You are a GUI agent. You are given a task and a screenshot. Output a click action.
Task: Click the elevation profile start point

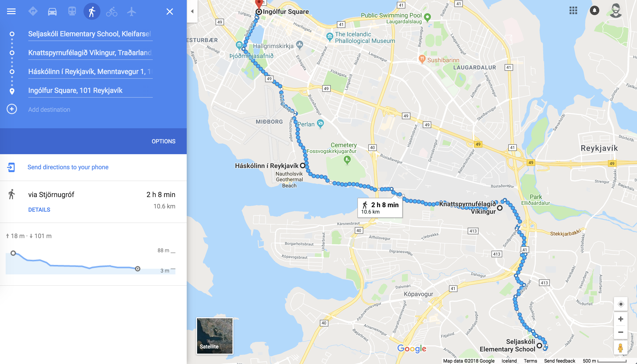(x=13, y=253)
